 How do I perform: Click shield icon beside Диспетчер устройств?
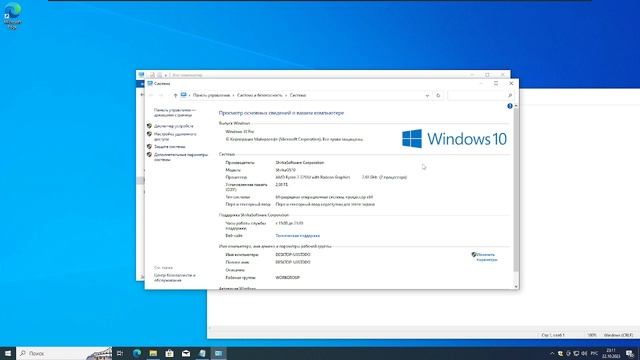click(149, 126)
